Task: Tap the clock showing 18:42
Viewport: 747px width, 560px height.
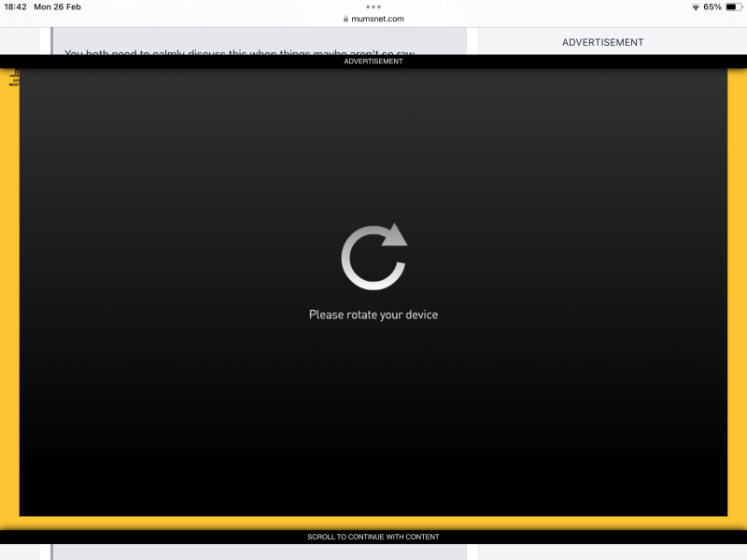Action: [x=15, y=7]
